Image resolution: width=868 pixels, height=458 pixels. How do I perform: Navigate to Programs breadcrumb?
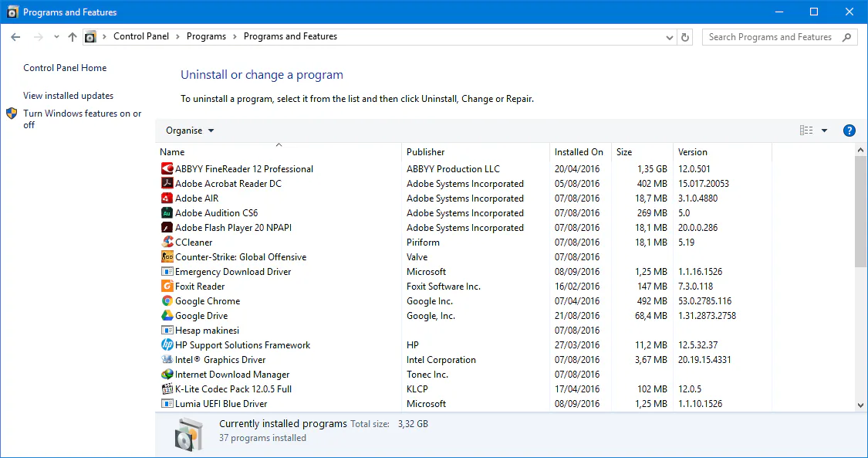tap(206, 36)
